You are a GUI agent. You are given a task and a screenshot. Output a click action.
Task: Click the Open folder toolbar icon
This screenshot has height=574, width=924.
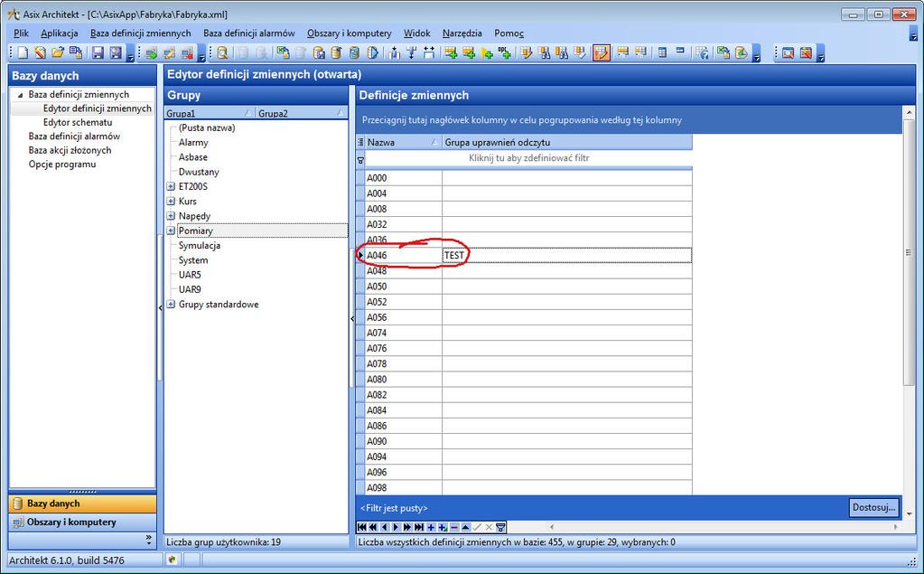(58, 52)
